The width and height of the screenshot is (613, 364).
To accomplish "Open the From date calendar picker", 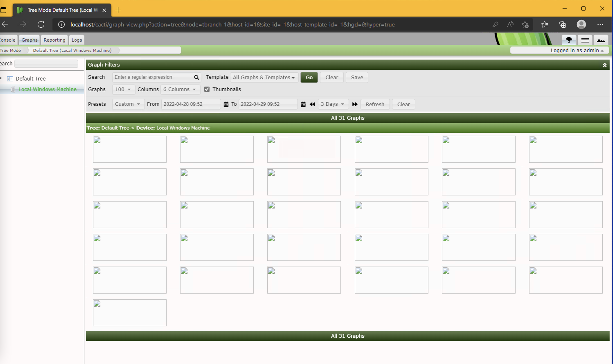I will 226,104.
